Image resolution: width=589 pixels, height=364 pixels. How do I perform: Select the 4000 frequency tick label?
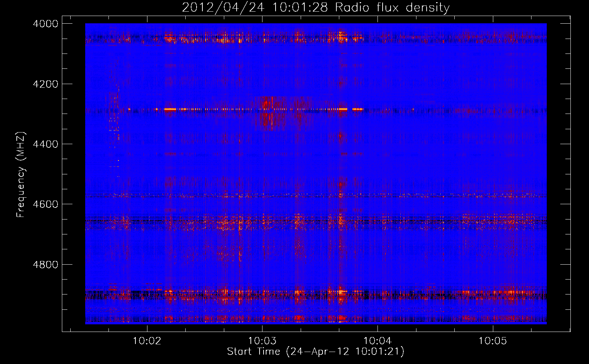pyautogui.click(x=46, y=24)
